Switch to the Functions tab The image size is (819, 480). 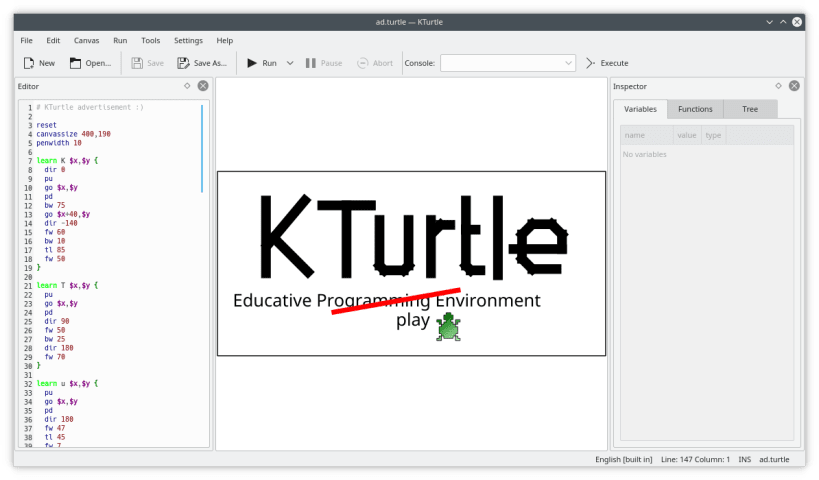tap(695, 109)
